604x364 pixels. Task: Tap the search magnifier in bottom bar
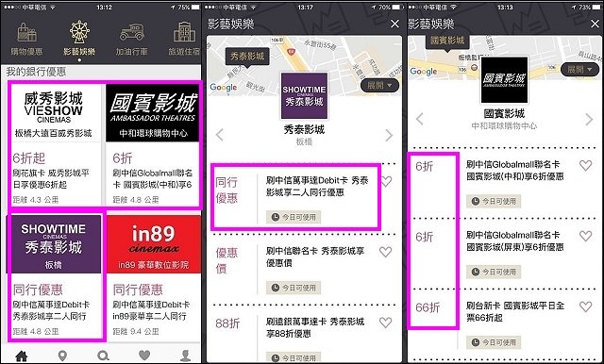(103, 356)
